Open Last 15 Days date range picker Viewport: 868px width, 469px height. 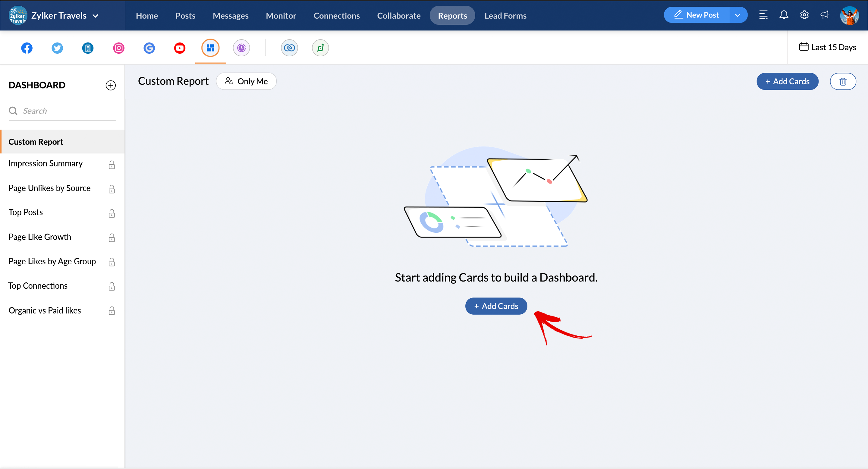click(827, 47)
